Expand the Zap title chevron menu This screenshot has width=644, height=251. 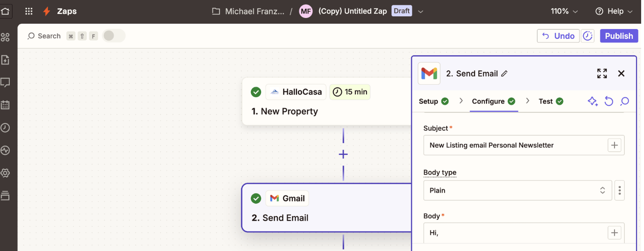coord(420,11)
